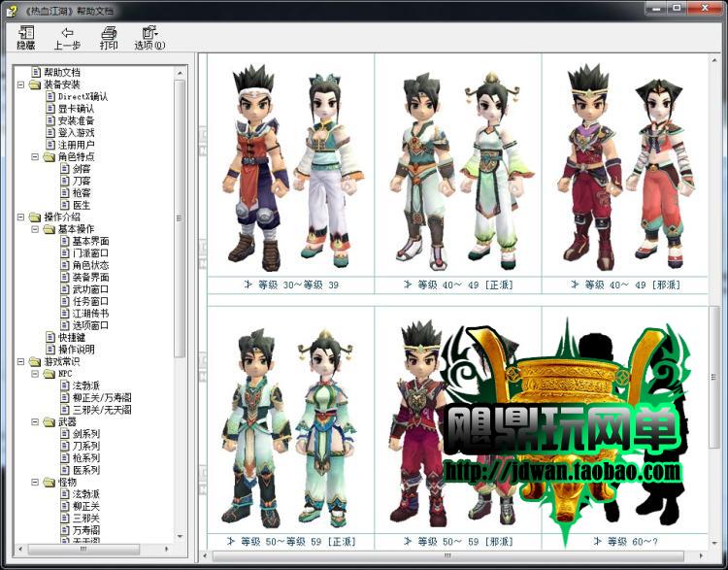Screen dimensions: 728x570
Task: Collapse the 武器 tree folder
Action: point(35,421)
